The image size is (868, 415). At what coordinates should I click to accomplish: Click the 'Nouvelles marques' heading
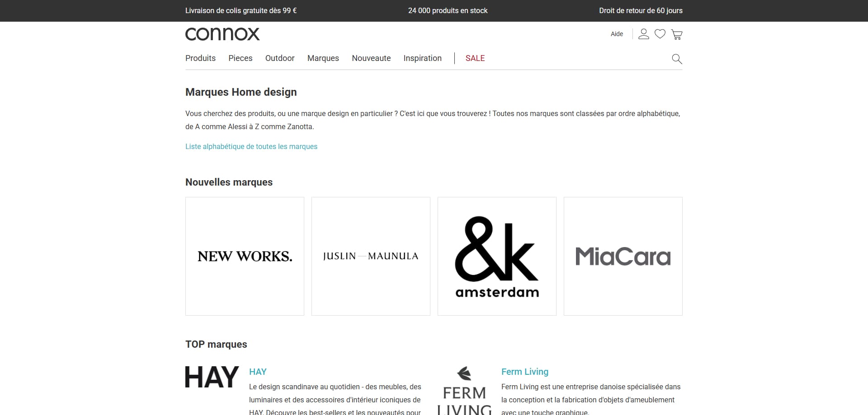click(229, 182)
